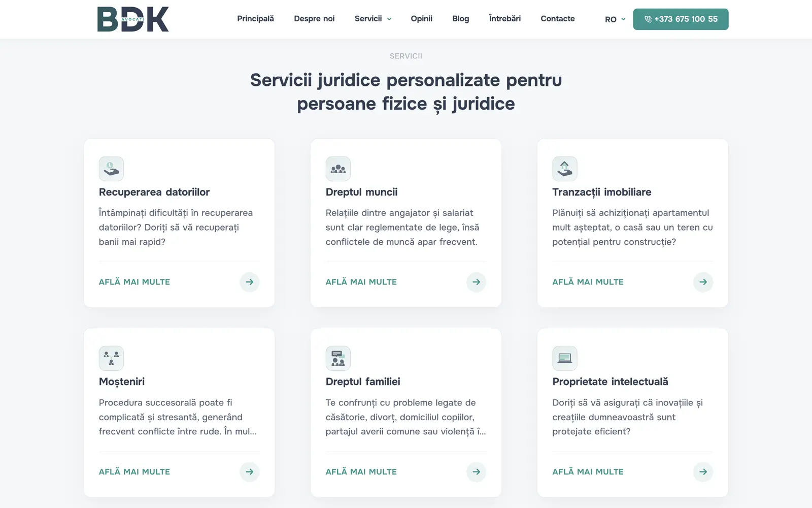Open the Dreptul familiei card title
Viewport: 812px width, 508px height.
point(363,382)
